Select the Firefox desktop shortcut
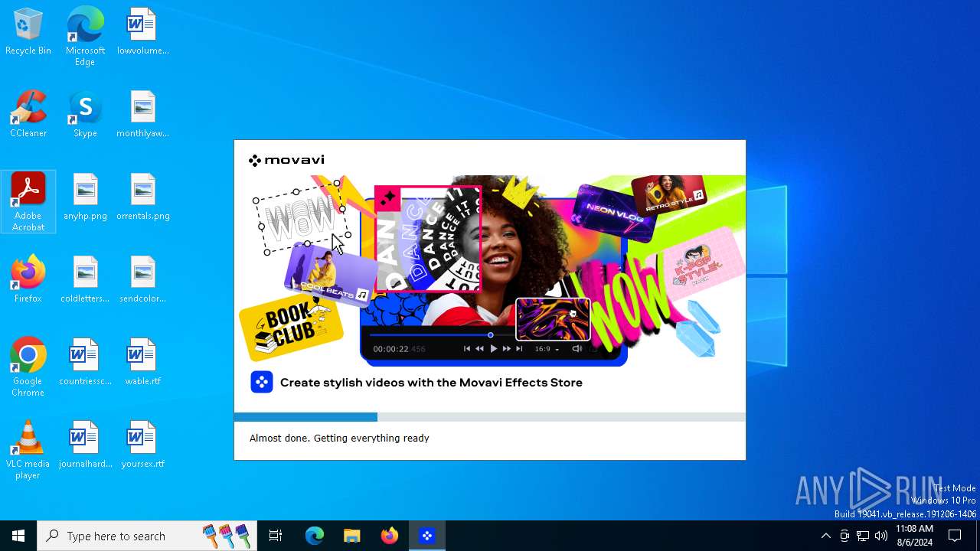The image size is (980, 551). pyautogui.click(x=28, y=280)
